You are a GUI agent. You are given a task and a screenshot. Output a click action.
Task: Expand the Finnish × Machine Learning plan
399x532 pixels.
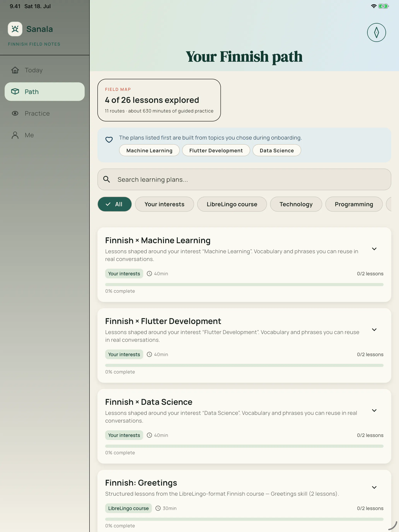click(x=374, y=249)
